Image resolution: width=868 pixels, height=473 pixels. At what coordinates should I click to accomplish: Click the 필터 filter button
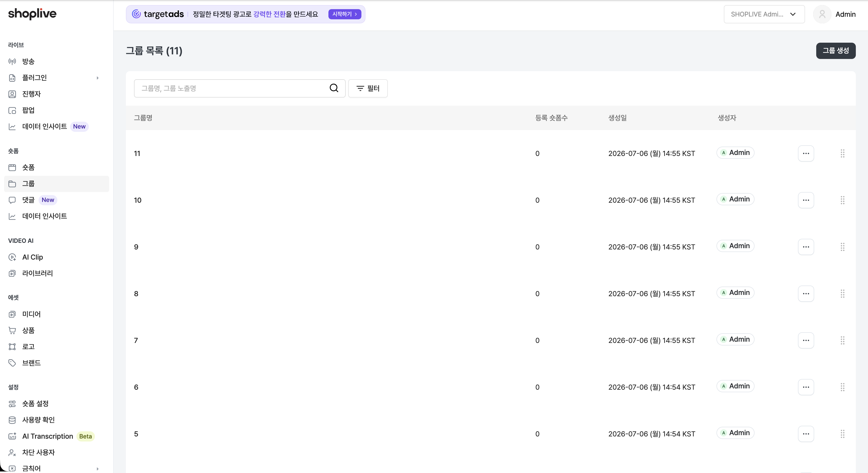click(x=368, y=88)
